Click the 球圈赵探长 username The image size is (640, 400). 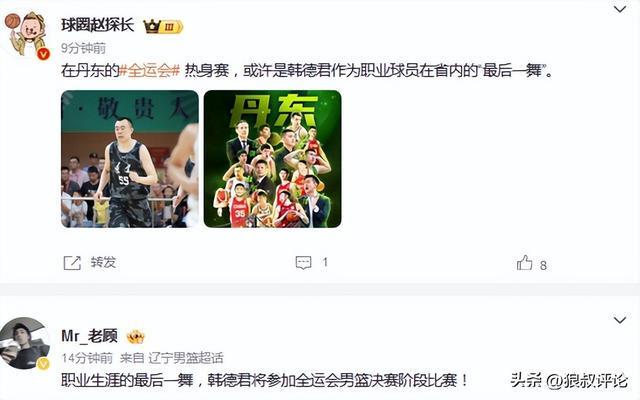coord(98,25)
